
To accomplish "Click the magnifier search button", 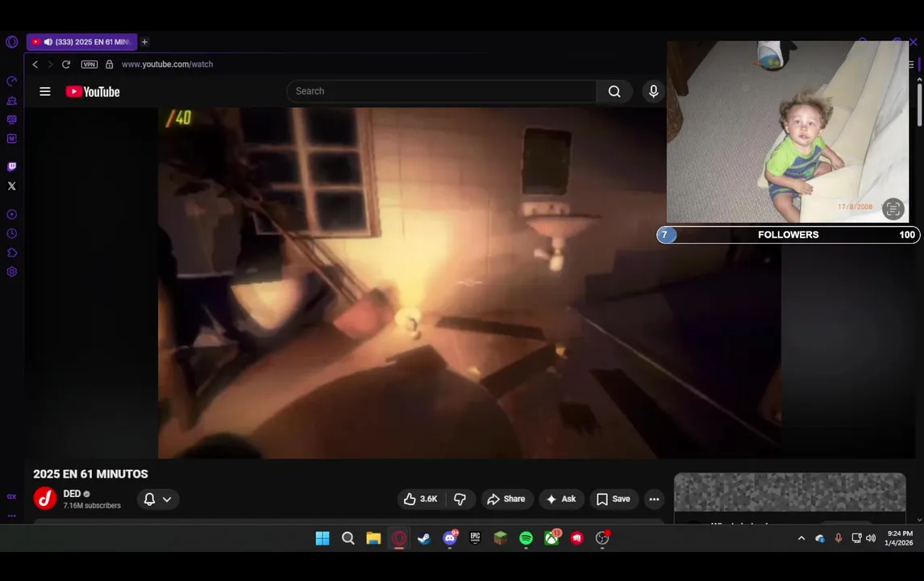I will pos(614,91).
